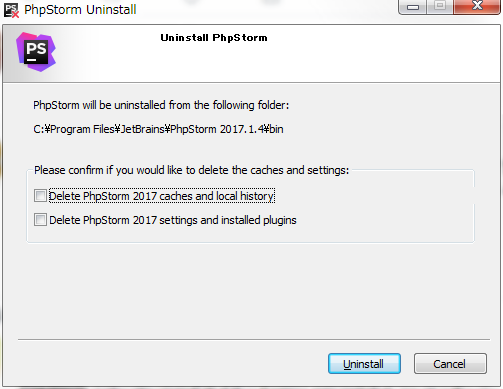Close the uninstaller with the red X
This screenshot has height=389, width=503.
(477, 7)
